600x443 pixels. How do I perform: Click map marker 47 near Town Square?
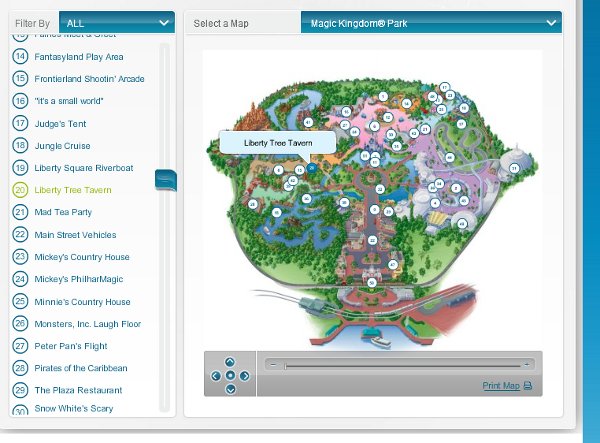pos(393,264)
